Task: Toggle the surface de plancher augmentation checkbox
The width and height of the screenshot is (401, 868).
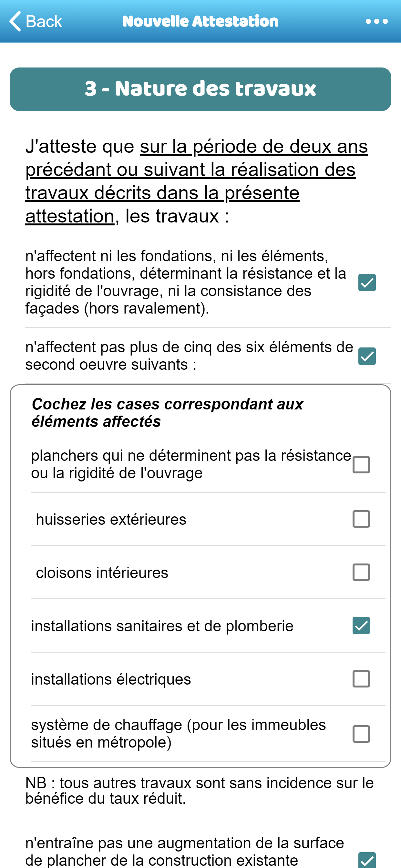Action: coord(367,860)
